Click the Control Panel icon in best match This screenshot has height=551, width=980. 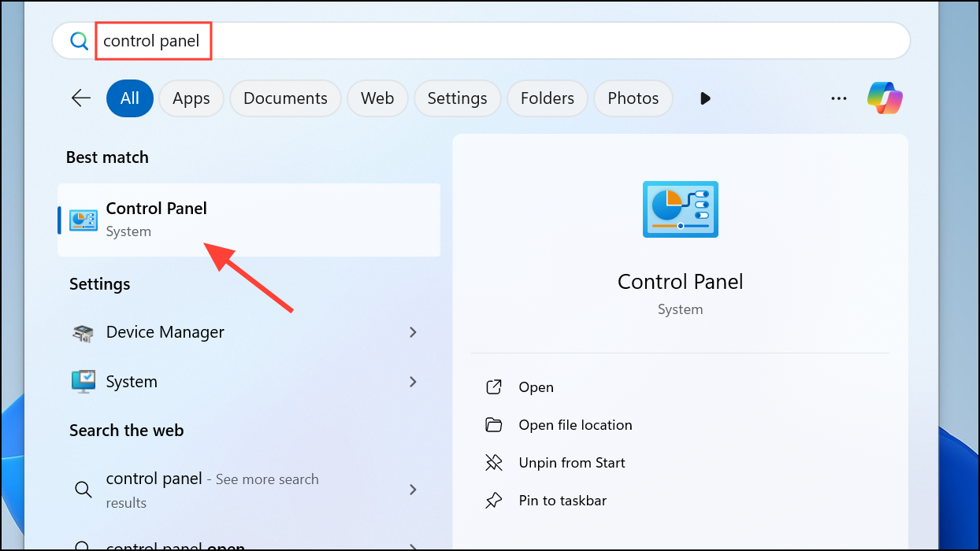(x=84, y=220)
